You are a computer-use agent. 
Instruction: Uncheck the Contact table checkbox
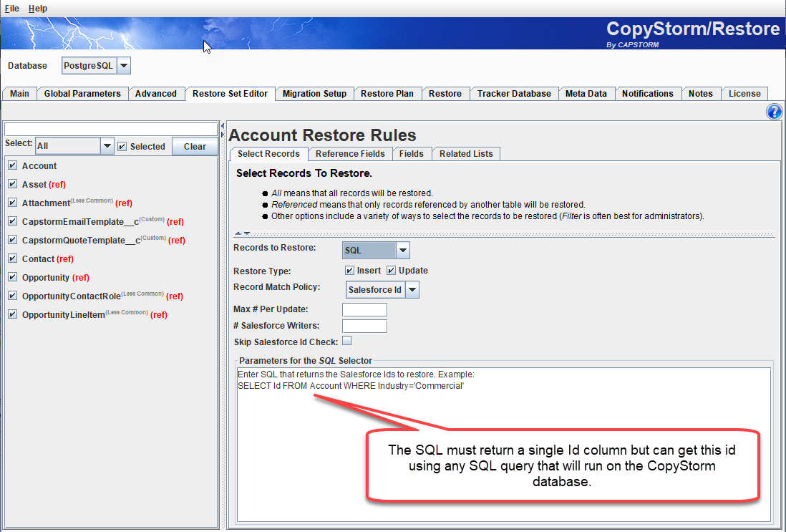click(13, 258)
